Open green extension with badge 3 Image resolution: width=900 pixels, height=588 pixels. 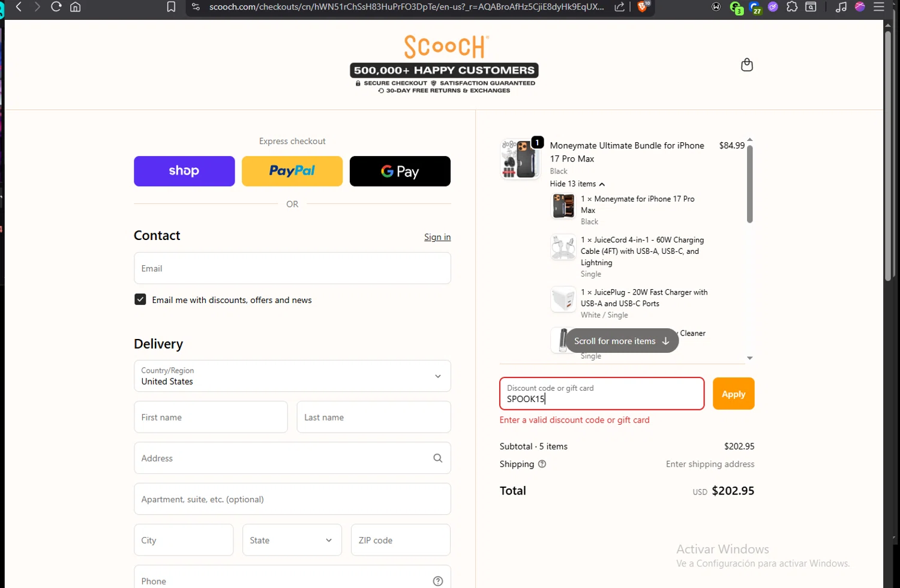(x=736, y=7)
